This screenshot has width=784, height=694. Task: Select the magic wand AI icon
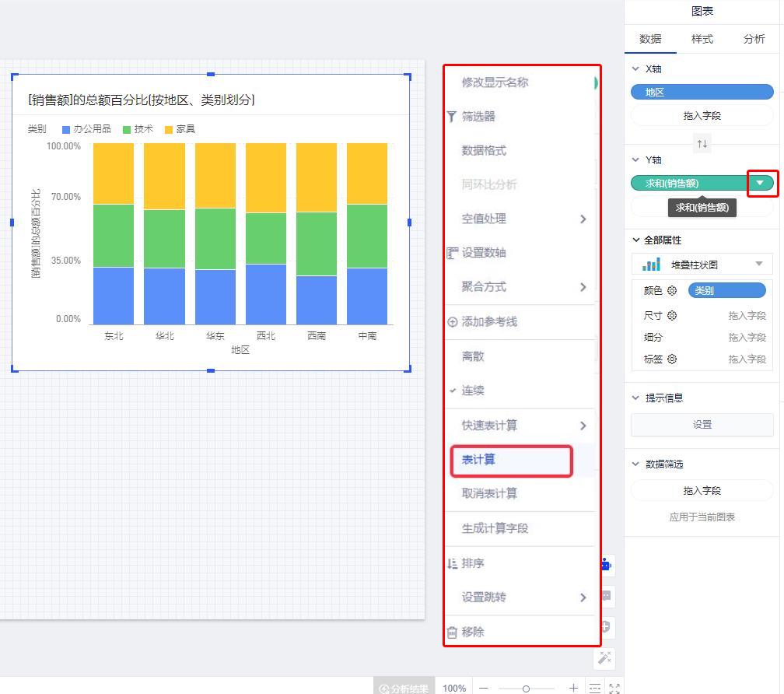(605, 657)
